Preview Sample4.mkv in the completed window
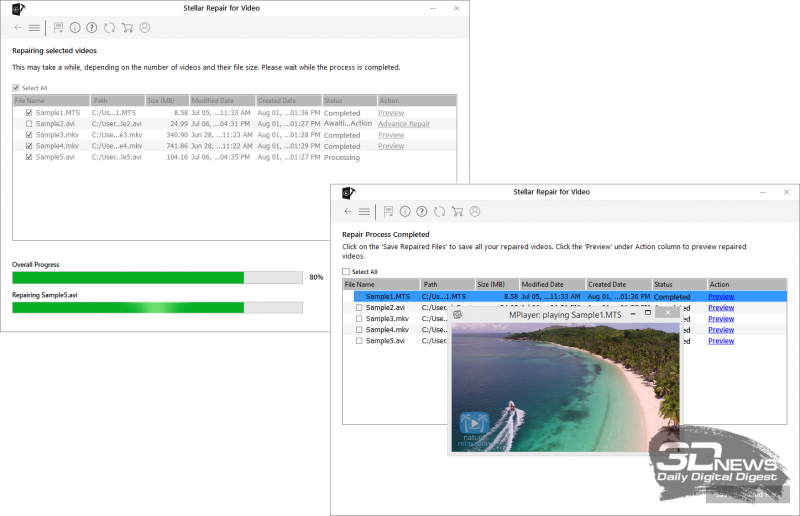The width and height of the screenshot is (800, 516). [x=721, y=330]
